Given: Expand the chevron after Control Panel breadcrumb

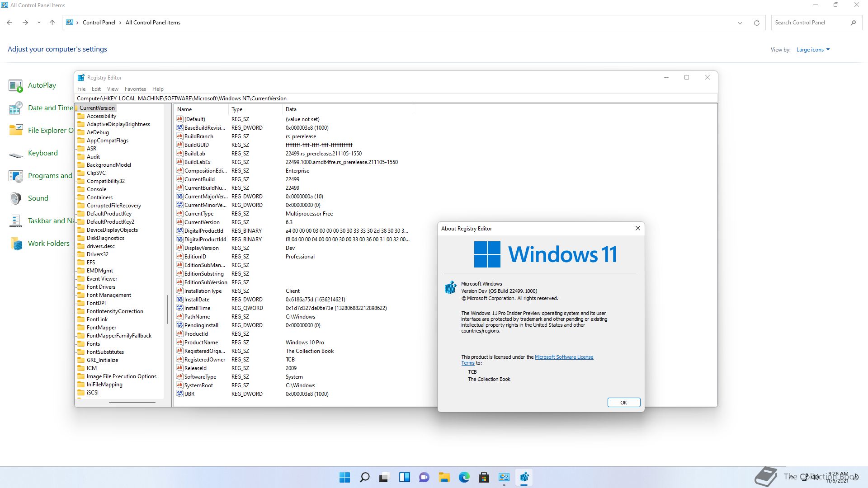Looking at the screenshot, I should coord(120,23).
